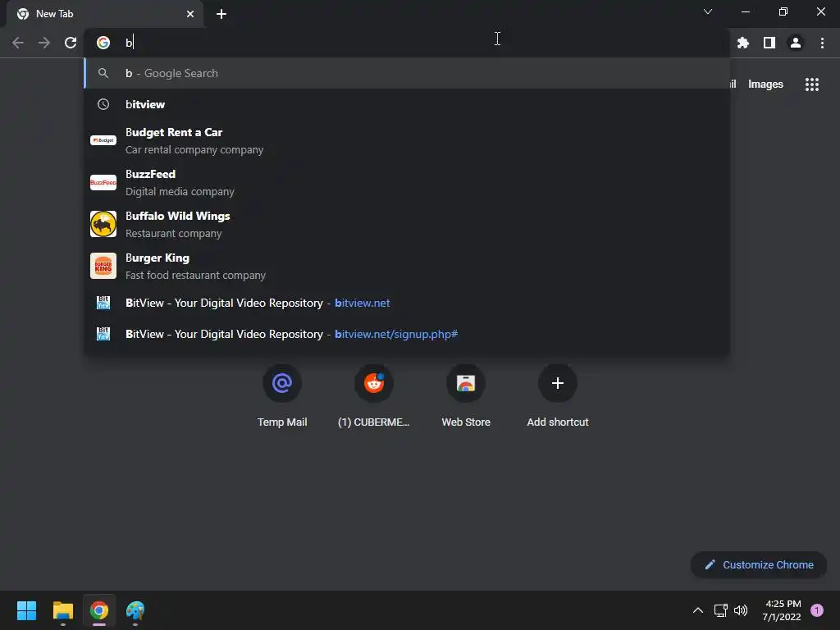Open the Temp Mail shortcut

pos(282,396)
